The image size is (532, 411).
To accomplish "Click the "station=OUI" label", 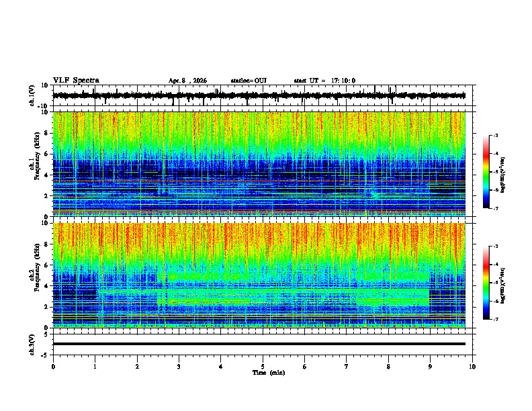I will point(249,81).
